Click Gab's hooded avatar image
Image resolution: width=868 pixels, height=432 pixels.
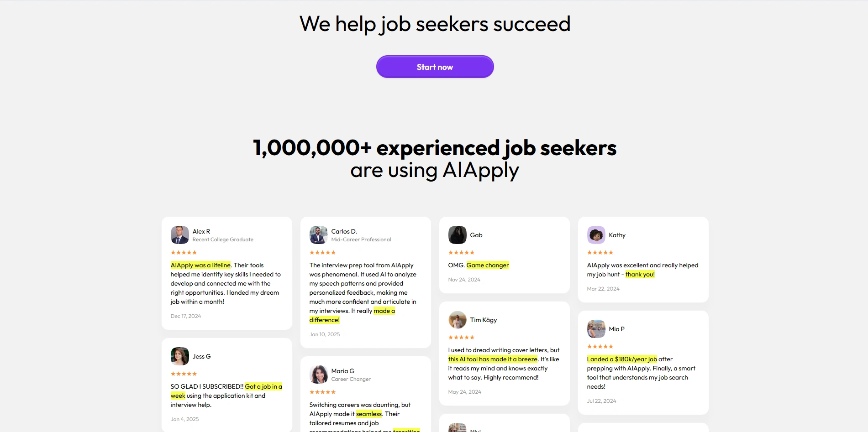click(x=457, y=235)
